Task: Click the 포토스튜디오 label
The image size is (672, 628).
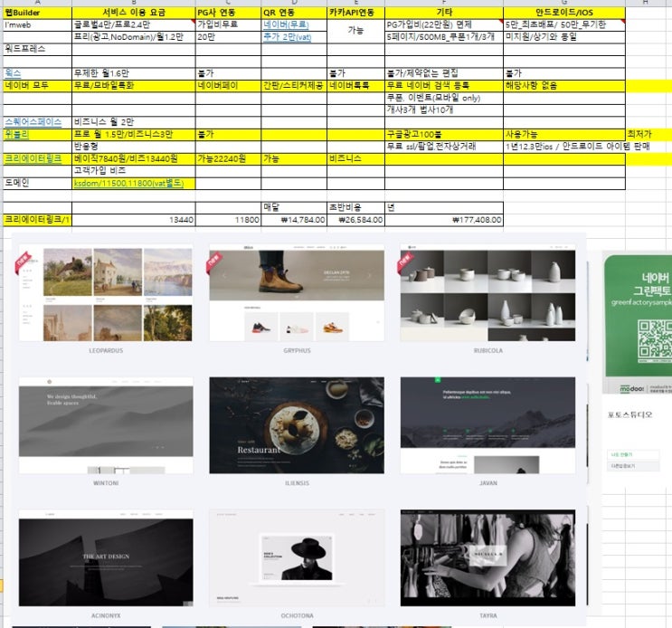Action: coord(629,414)
